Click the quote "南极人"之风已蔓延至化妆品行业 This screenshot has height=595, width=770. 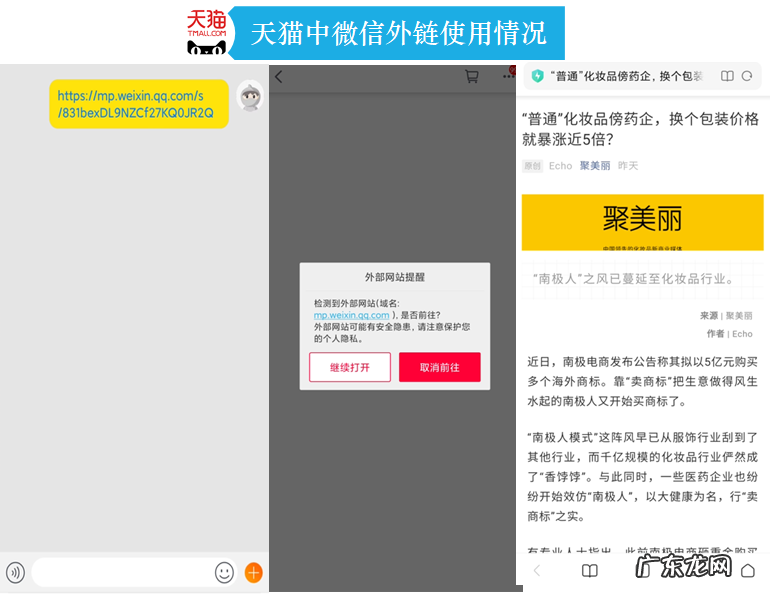[633, 279]
